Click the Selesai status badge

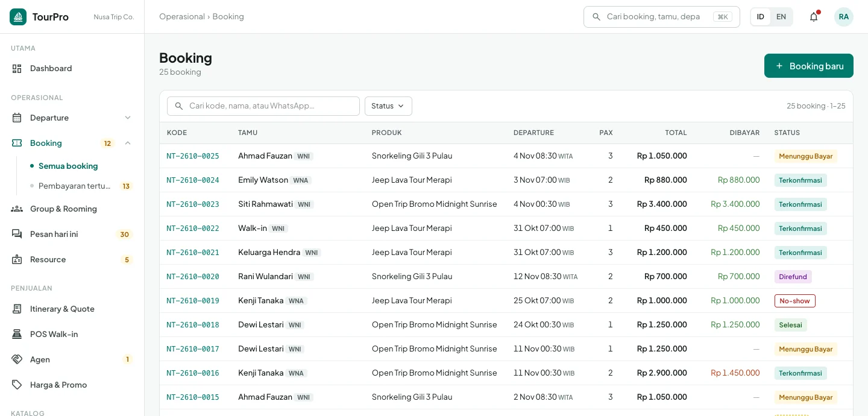[x=791, y=325]
